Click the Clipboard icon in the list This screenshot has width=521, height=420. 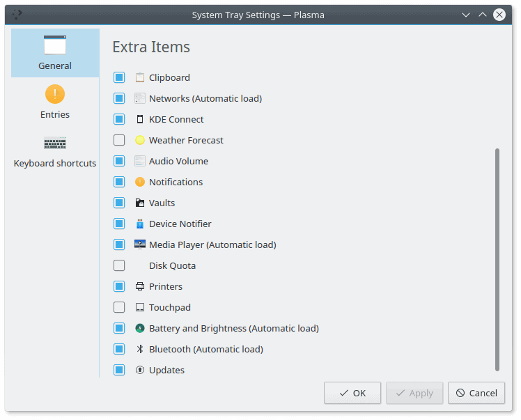pos(140,77)
